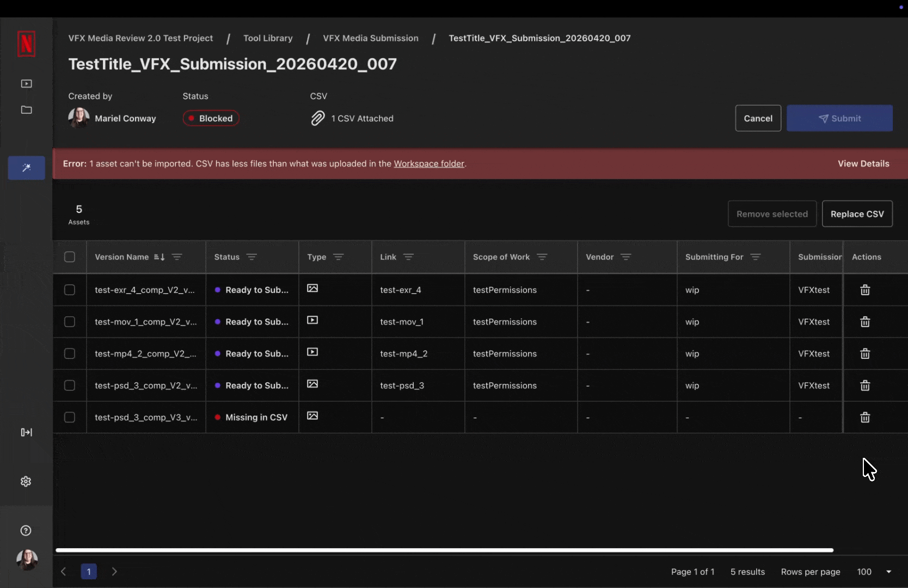Image resolution: width=908 pixels, height=588 pixels.
Task: Click the Submit button
Action: point(839,118)
